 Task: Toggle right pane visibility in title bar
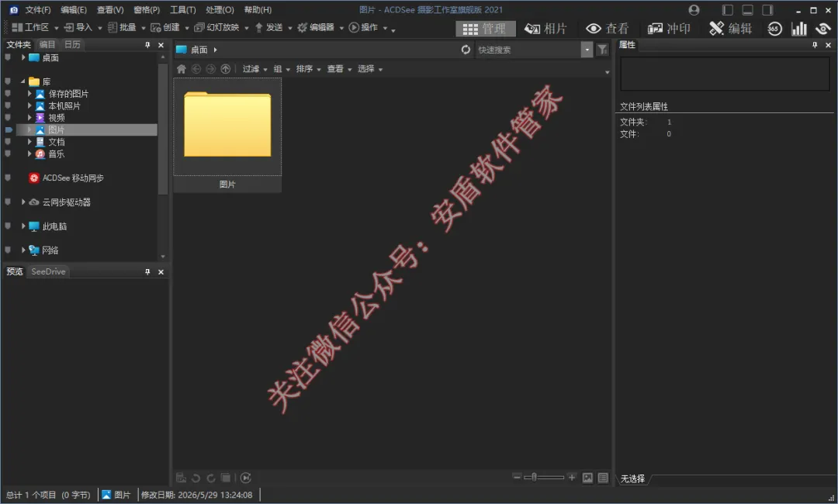768,9
